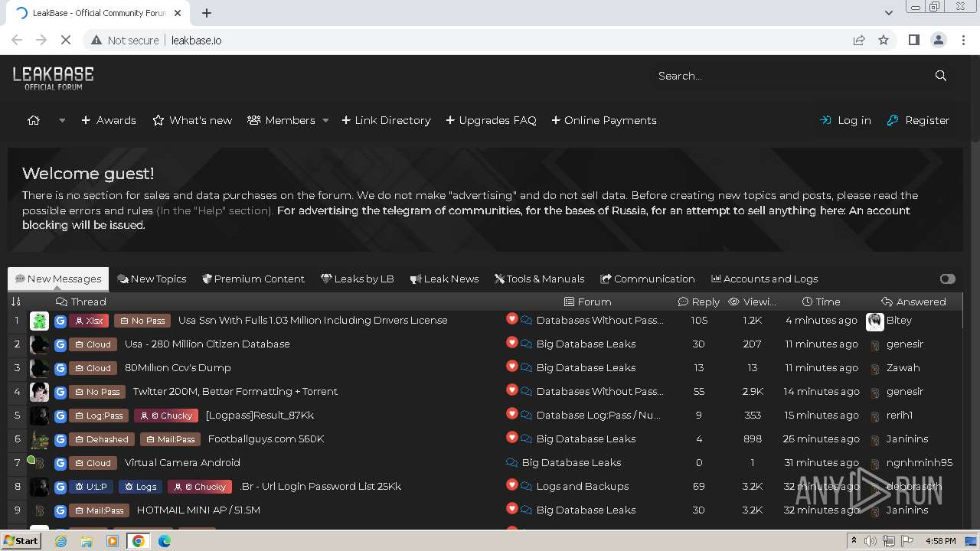The height and width of the screenshot is (551, 980).
Task: Select the New Topics tab
Action: point(152,279)
